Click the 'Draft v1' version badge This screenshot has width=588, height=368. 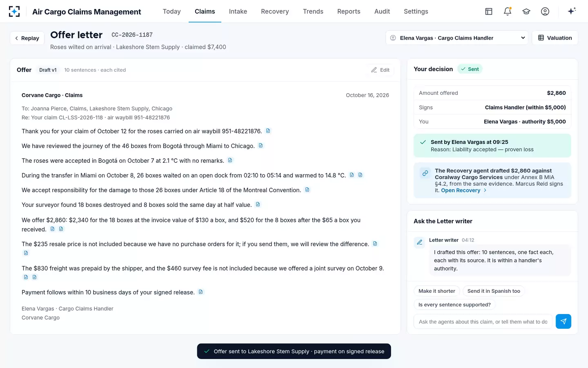click(48, 70)
